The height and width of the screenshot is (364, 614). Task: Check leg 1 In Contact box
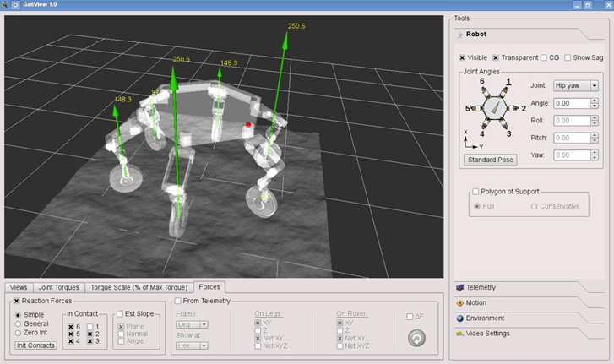[x=90, y=327]
